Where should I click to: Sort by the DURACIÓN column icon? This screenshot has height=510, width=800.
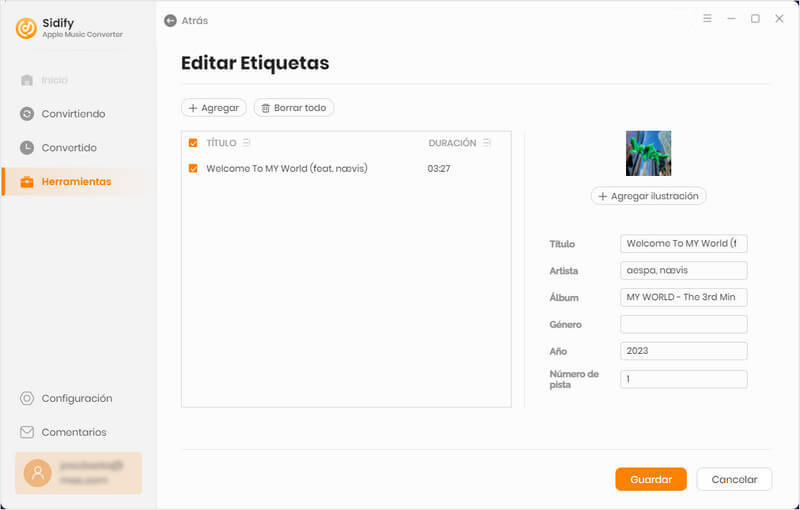pos(487,143)
